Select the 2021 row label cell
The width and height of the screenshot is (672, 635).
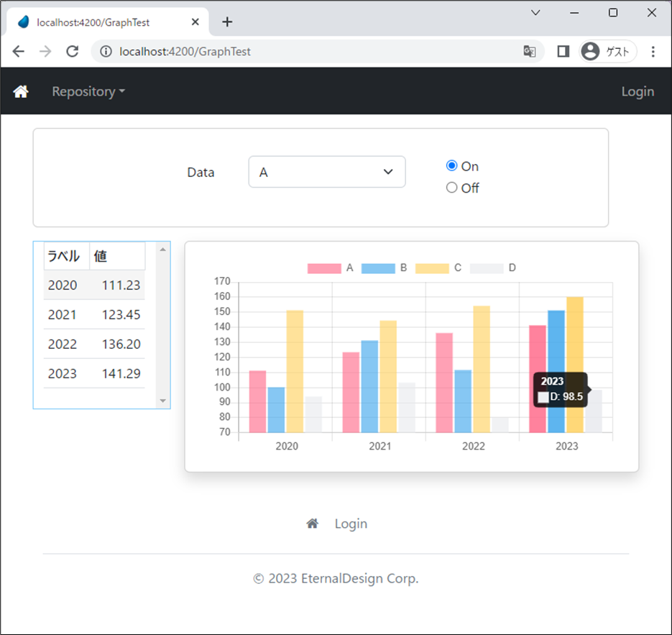click(x=63, y=315)
